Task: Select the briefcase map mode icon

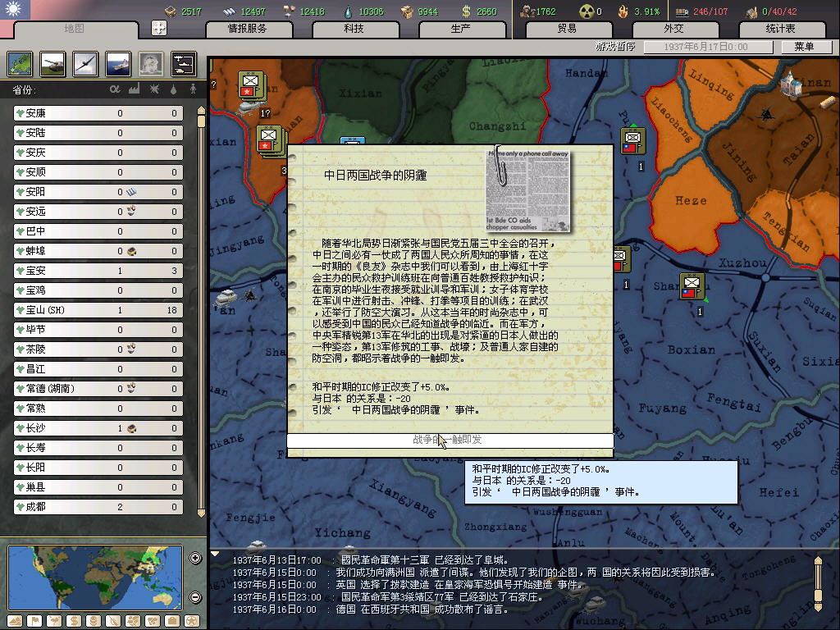Action: click(x=172, y=621)
